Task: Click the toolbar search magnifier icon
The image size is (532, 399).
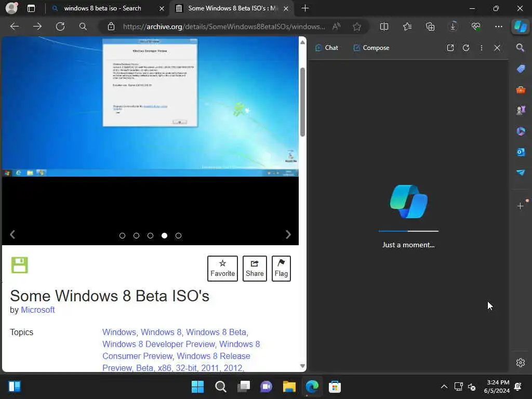Action: (x=83, y=26)
